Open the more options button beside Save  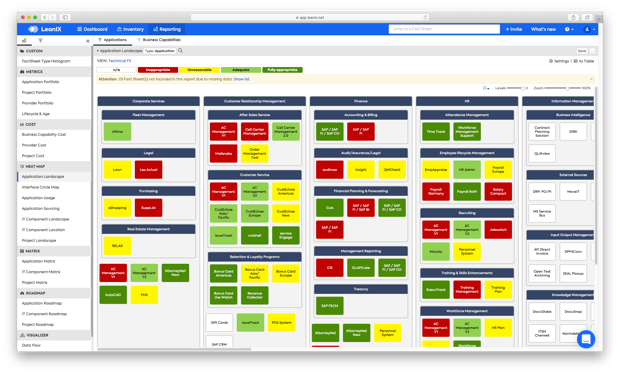pyautogui.click(x=592, y=51)
